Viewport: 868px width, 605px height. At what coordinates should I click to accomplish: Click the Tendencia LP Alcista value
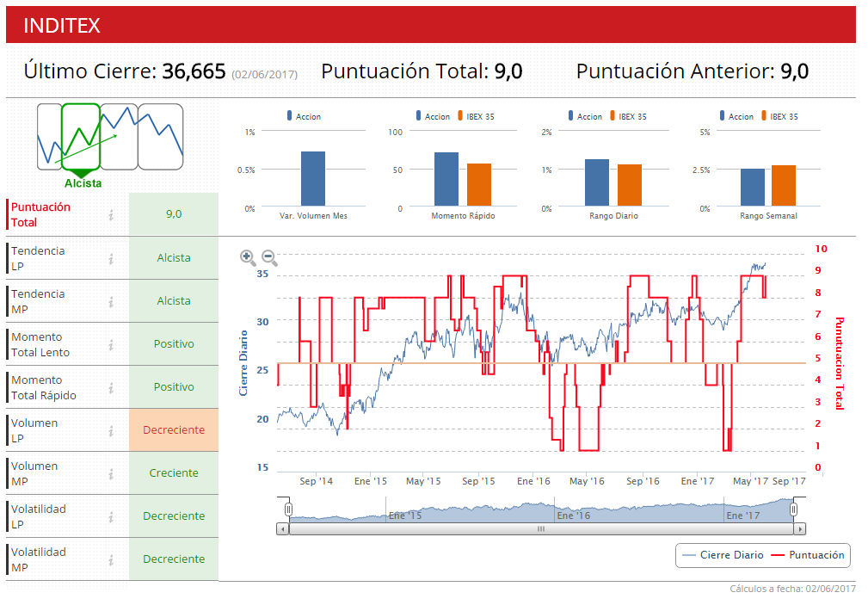pyautogui.click(x=174, y=257)
